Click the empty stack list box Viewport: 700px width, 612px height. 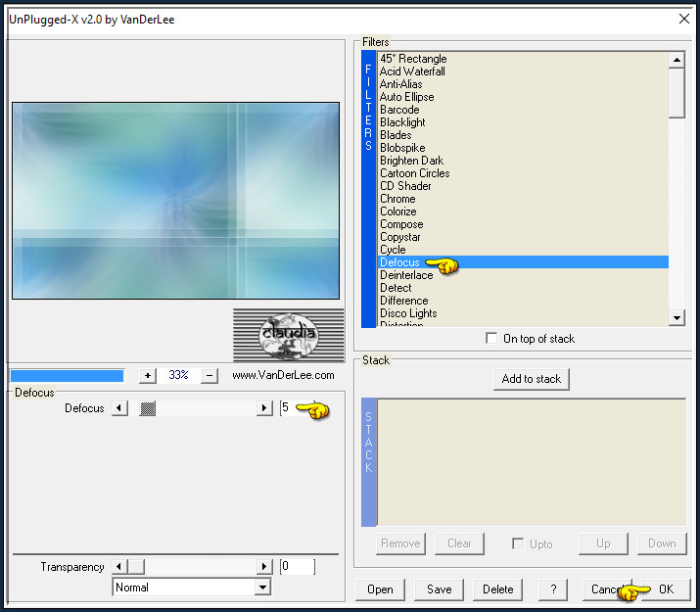point(532,462)
